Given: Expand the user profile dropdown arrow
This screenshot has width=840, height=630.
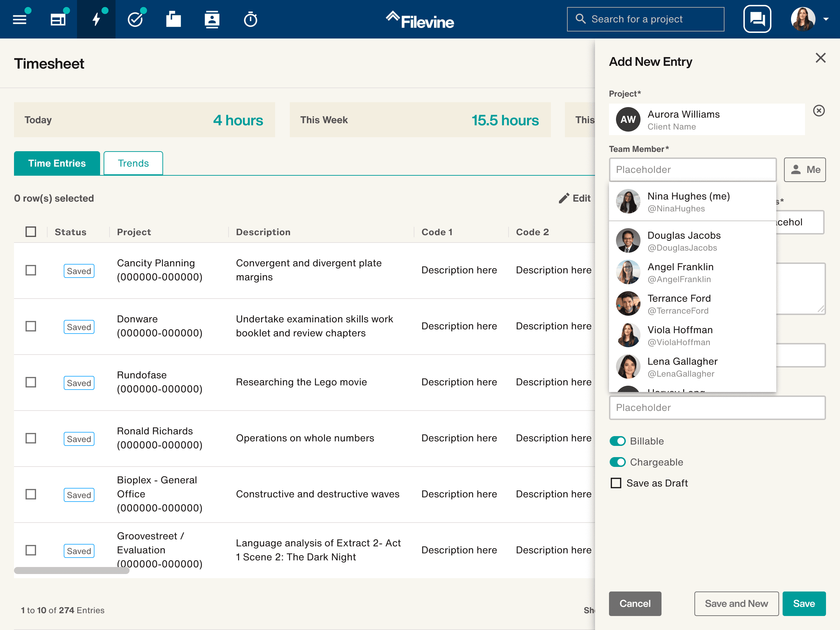Looking at the screenshot, I should (826, 19).
